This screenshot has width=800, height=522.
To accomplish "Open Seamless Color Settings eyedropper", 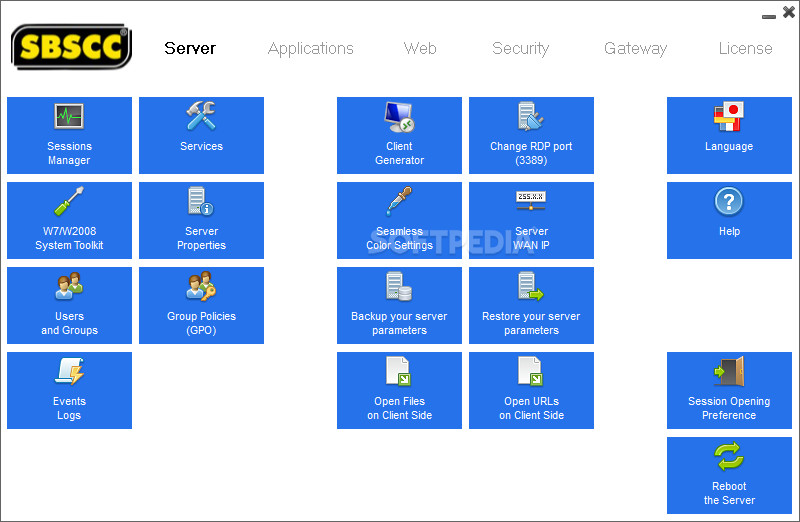I will (x=399, y=220).
